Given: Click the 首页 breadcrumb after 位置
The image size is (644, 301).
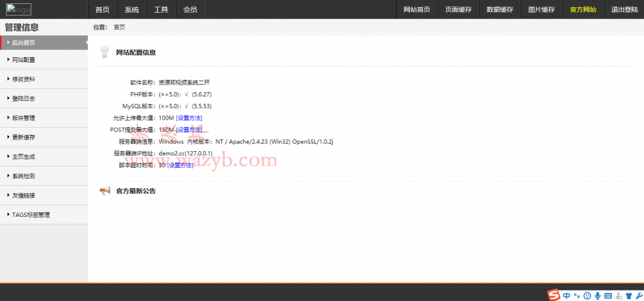Looking at the screenshot, I should 119,27.
